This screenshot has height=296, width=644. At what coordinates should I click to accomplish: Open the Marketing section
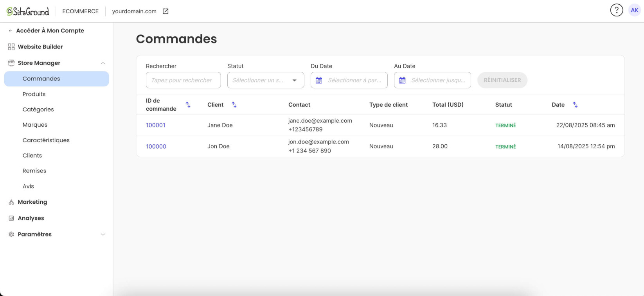pos(32,202)
